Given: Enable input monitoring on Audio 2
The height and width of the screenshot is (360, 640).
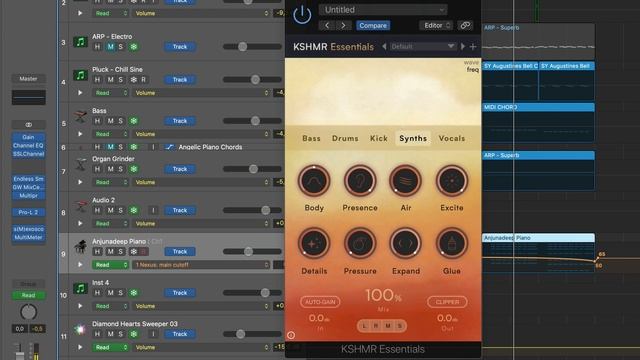Looking at the screenshot, I should [153, 211].
